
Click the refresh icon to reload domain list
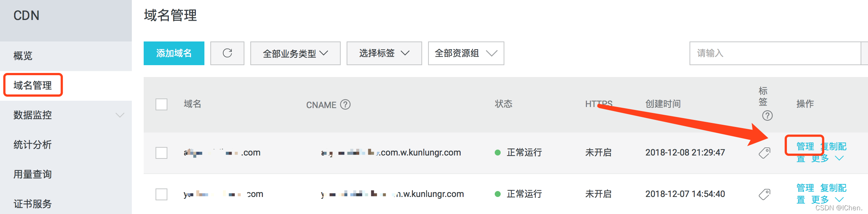click(x=227, y=53)
